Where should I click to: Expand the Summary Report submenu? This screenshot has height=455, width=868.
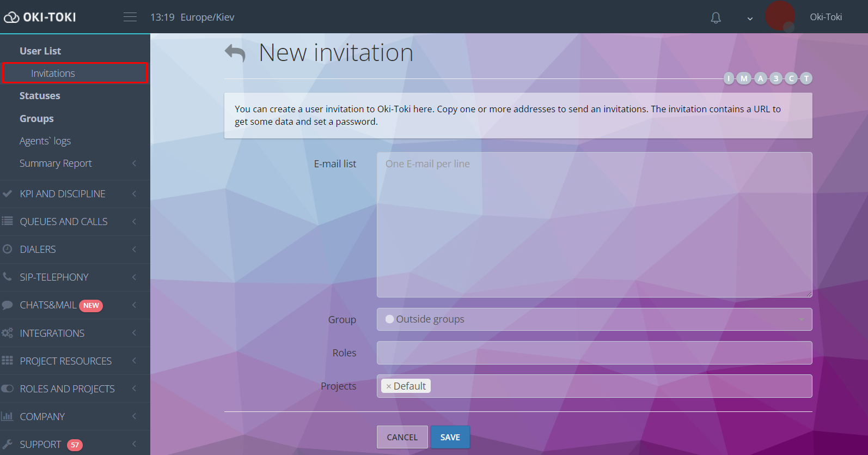[x=75, y=163]
